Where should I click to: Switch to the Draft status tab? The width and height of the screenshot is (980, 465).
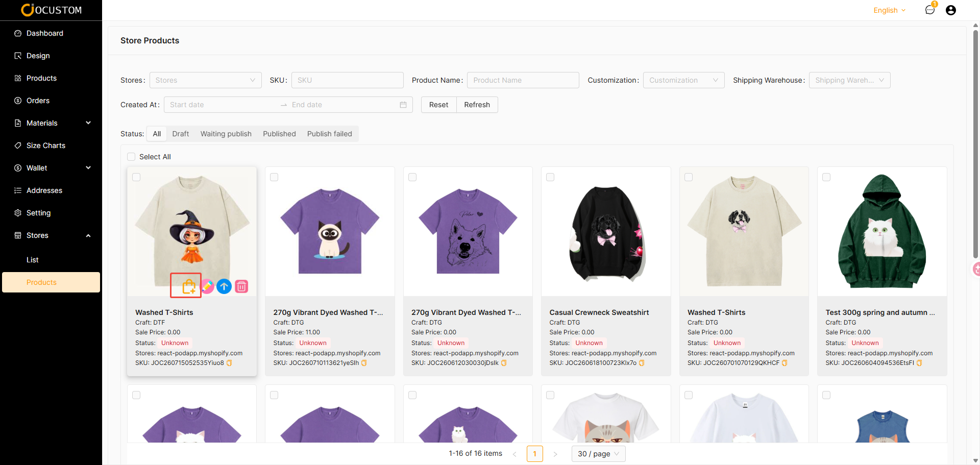pyautogui.click(x=181, y=134)
